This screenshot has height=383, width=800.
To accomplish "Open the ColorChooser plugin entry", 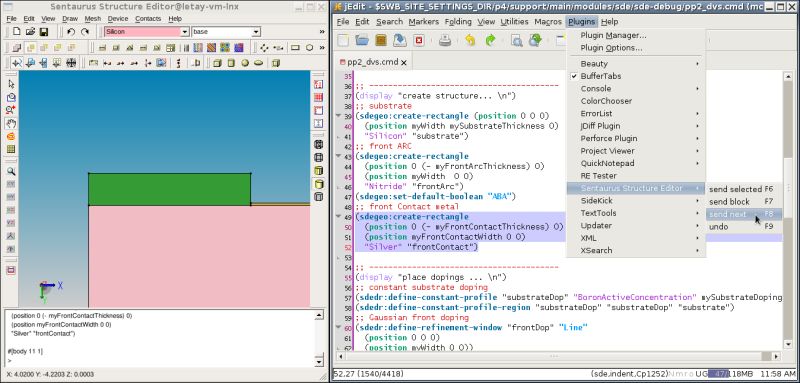I will point(636,101).
